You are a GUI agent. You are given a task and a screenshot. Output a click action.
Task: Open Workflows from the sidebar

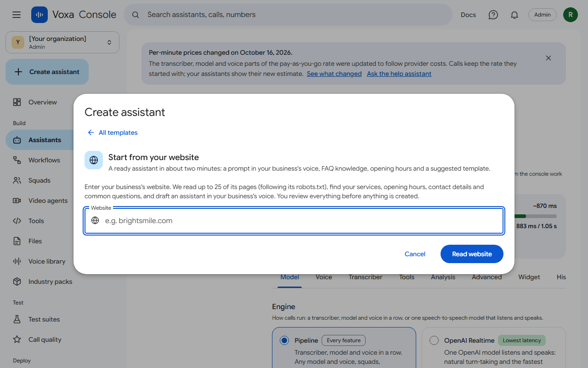pyautogui.click(x=40, y=160)
